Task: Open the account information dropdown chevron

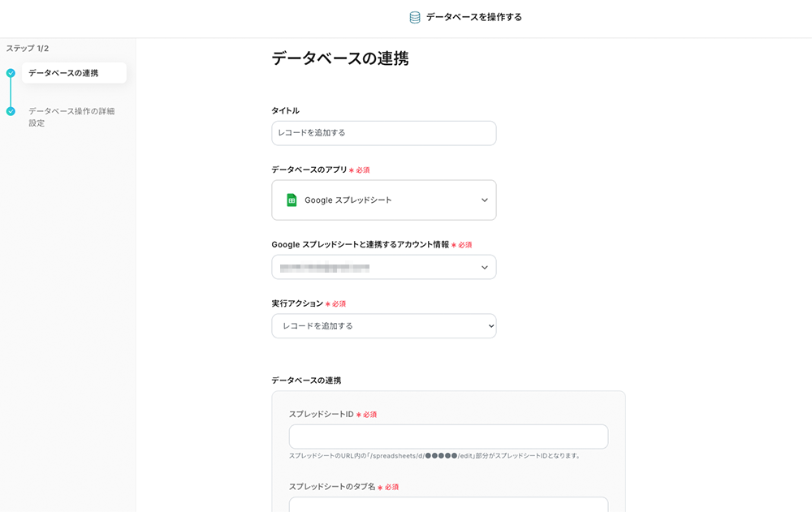Action: [x=485, y=268]
